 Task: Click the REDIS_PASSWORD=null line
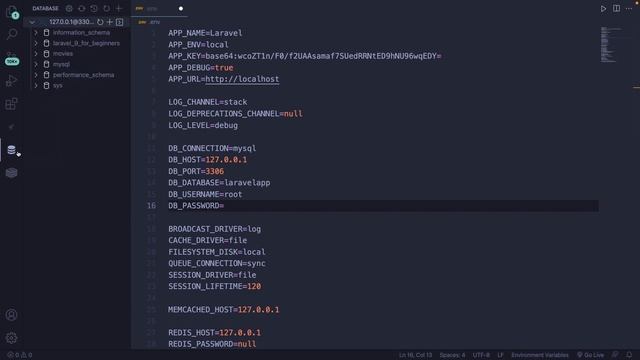click(x=212, y=344)
